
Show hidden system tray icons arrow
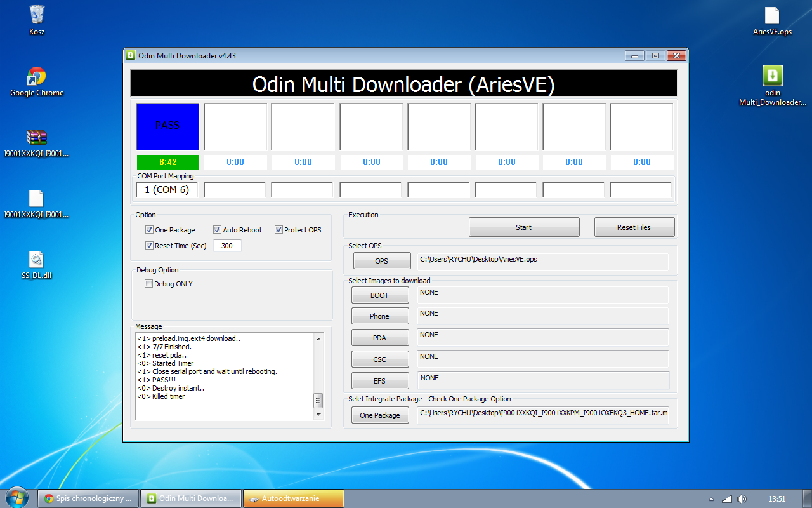point(711,499)
